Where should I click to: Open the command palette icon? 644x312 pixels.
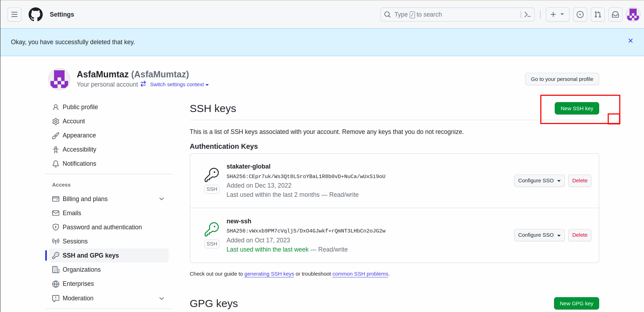(528, 14)
